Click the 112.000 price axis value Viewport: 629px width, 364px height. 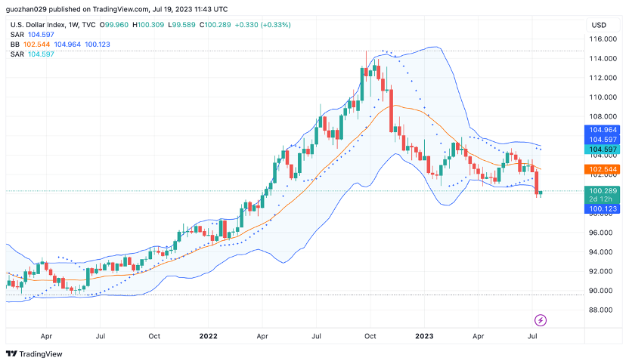tap(603, 78)
